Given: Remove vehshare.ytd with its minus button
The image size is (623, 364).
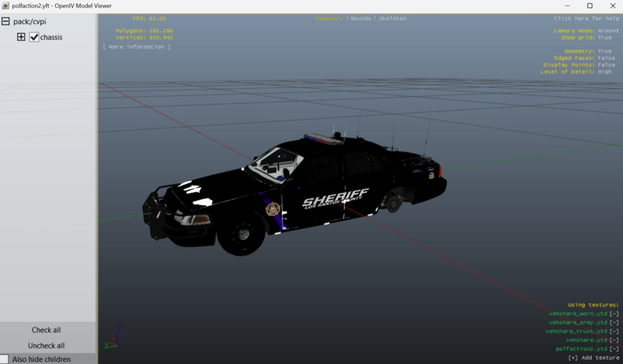Looking at the screenshot, I should pos(614,340).
